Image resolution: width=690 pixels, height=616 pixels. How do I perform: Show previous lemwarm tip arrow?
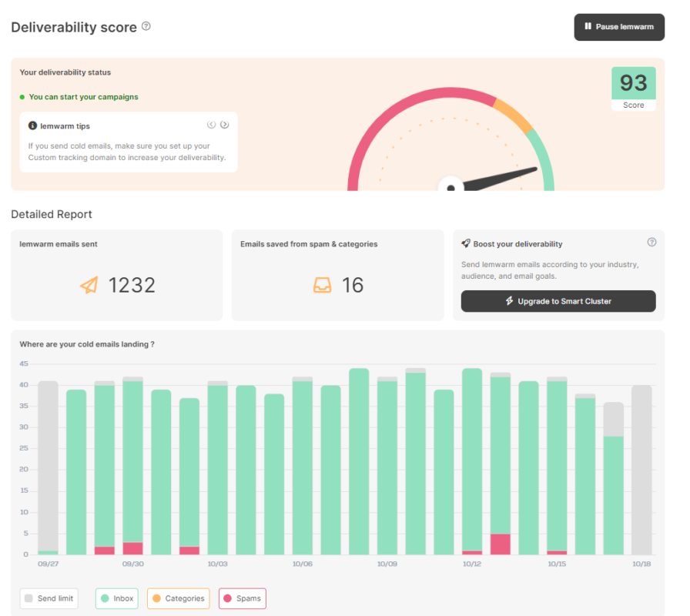click(x=211, y=125)
